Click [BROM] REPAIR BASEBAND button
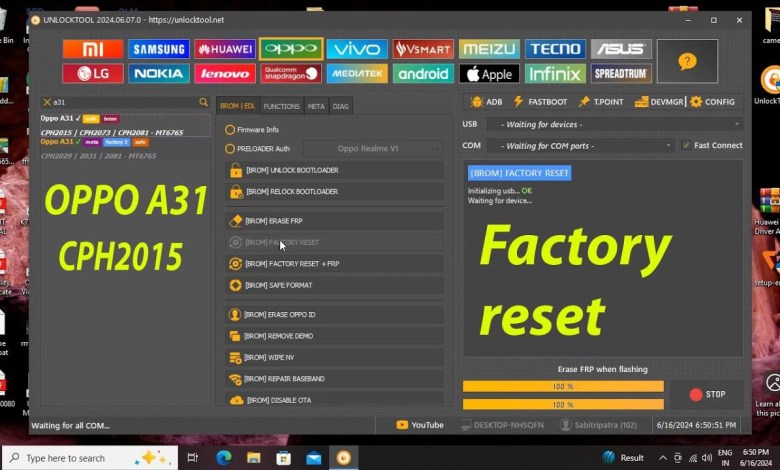780x470 pixels. point(334,378)
